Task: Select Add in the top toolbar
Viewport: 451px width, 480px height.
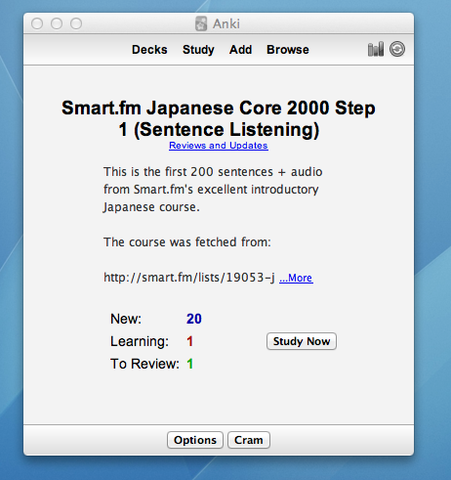Action: click(x=240, y=50)
